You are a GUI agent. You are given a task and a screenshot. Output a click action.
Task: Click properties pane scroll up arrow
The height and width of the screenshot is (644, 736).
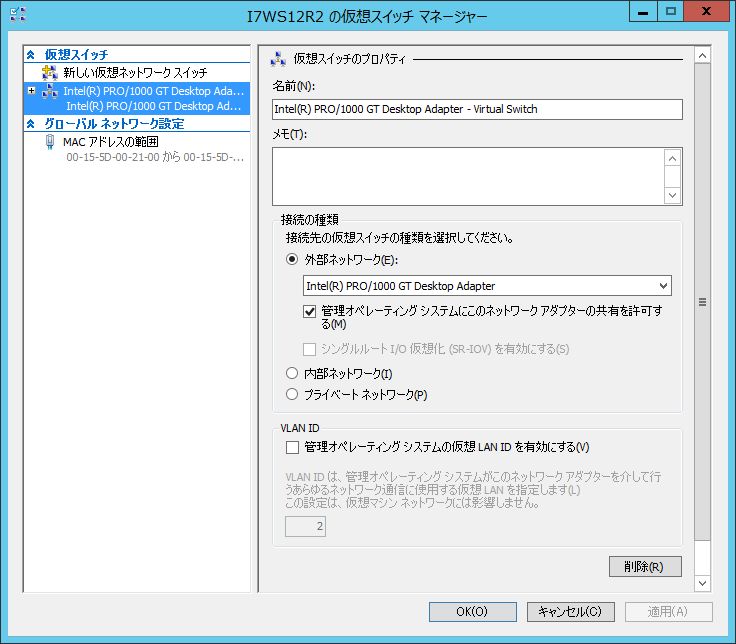click(702, 56)
